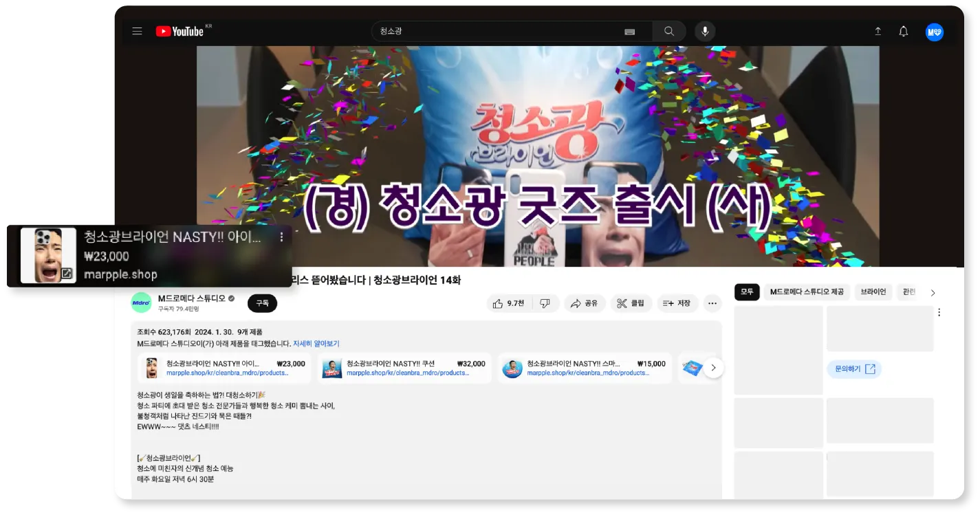980x515 pixels.
Task: Click the ₩23,000 price in the overlay card
Action: pos(107,256)
